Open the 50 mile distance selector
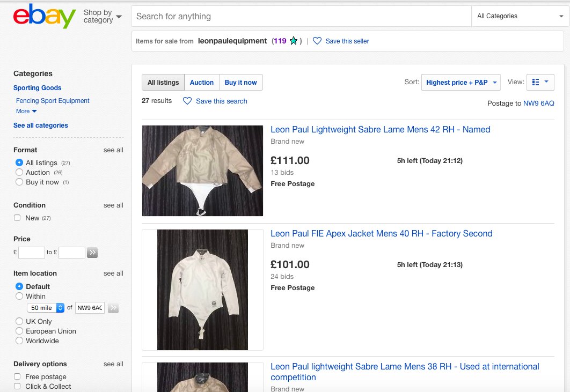Image resolution: width=570 pixels, height=392 pixels. click(46, 308)
